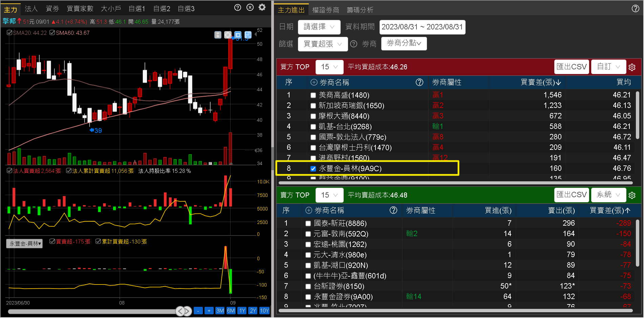Select the 法人 tab

click(x=31, y=9)
